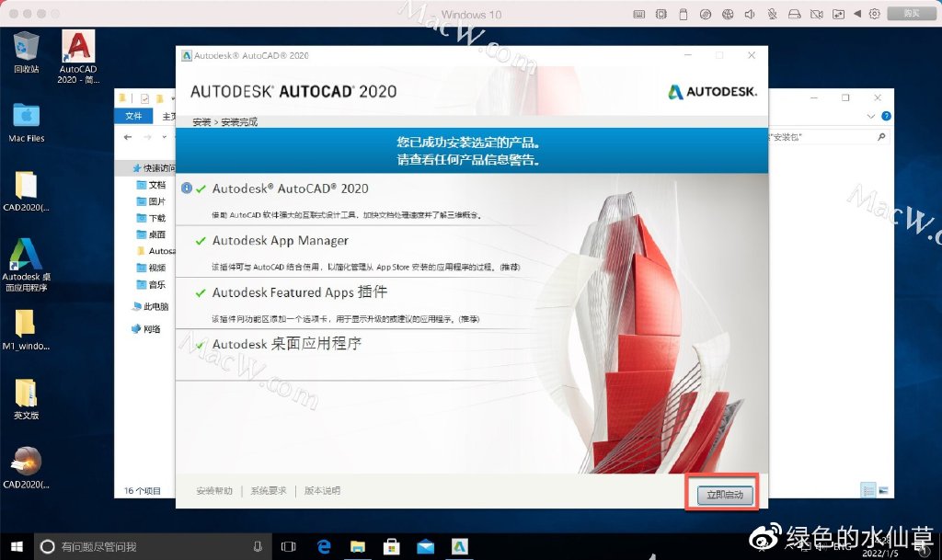Image resolution: width=942 pixels, height=560 pixels.
Task: Open Microsoft Edge from the taskbar
Action: pos(323,545)
